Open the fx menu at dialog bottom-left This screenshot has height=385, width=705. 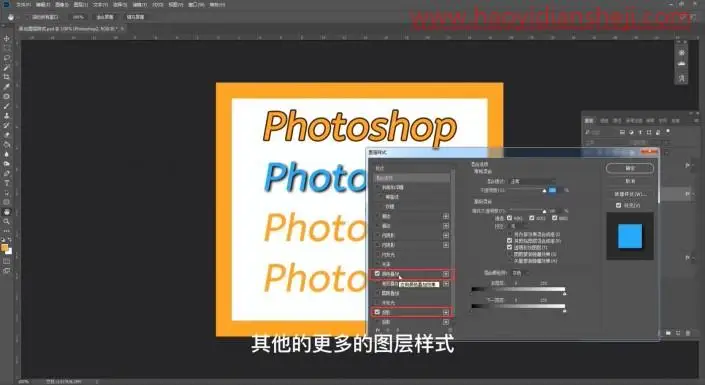coord(378,330)
